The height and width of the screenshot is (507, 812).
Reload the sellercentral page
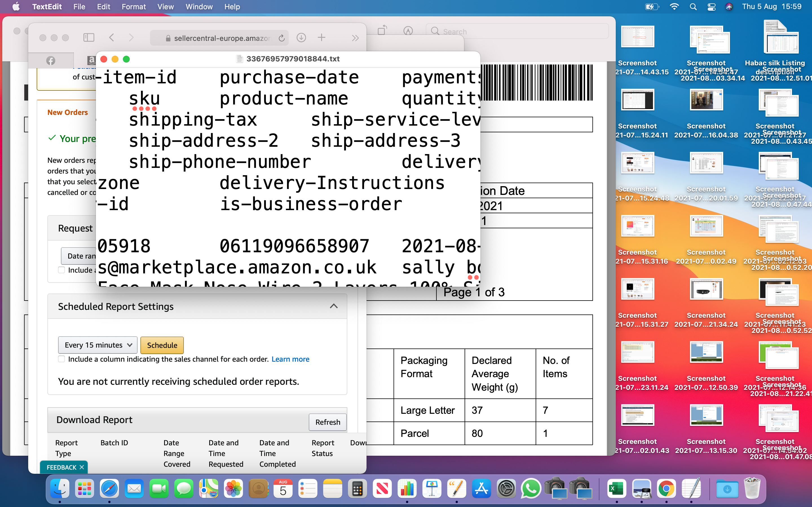(282, 38)
